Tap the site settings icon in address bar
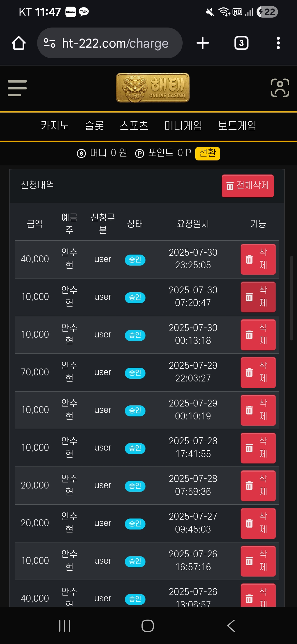The height and width of the screenshot is (644, 297). 50,43
